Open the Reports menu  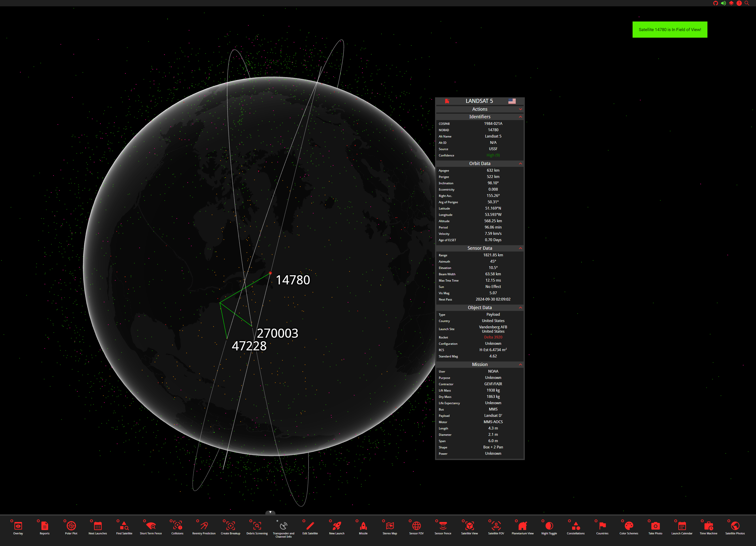tap(45, 528)
